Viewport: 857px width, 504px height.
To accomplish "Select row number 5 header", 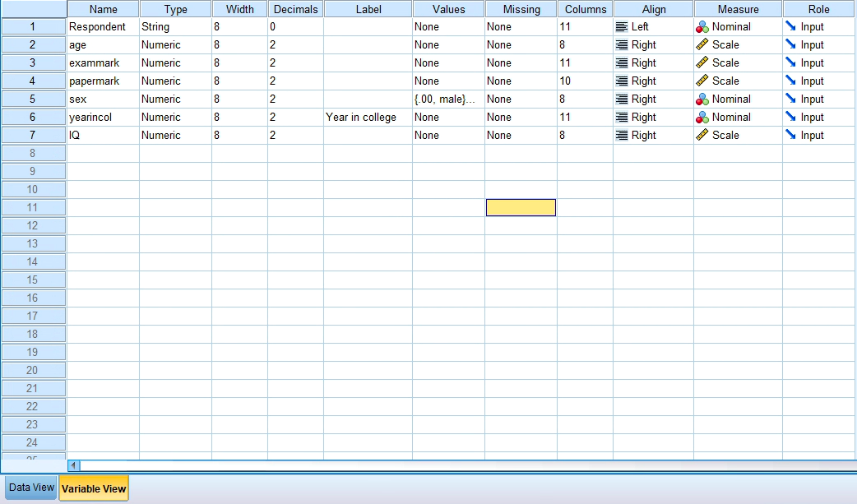I will 33,99.
